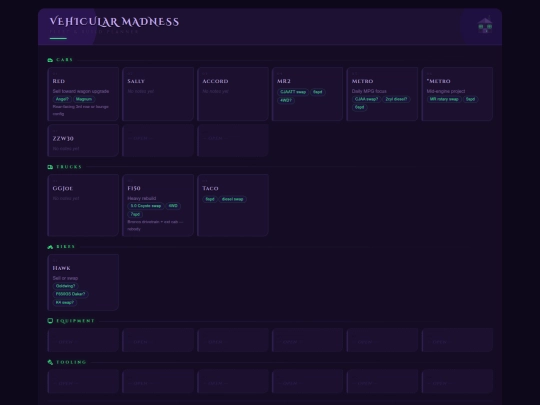Click the diesel swap tag on Taco card
540x405 pixels.
232,199
